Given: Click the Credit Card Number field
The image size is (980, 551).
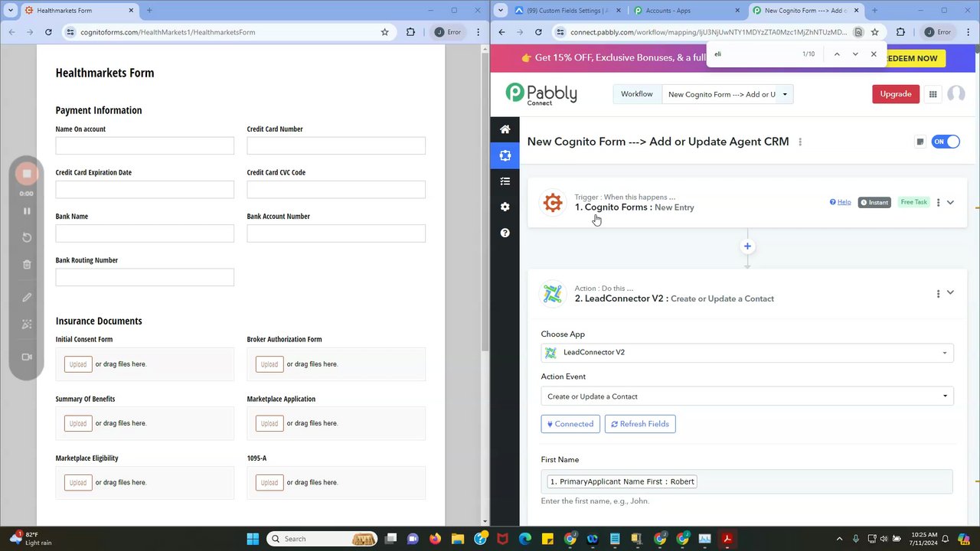Looking at the screenshot, I should tap(336, 145).
